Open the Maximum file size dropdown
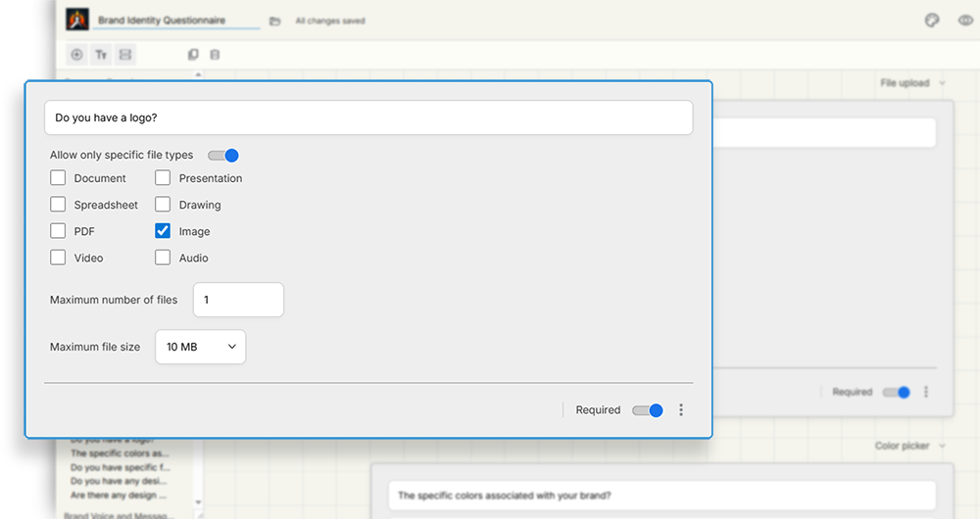This screenshot has width=980, height=519. pyautogui.click(x=201, y=347)
